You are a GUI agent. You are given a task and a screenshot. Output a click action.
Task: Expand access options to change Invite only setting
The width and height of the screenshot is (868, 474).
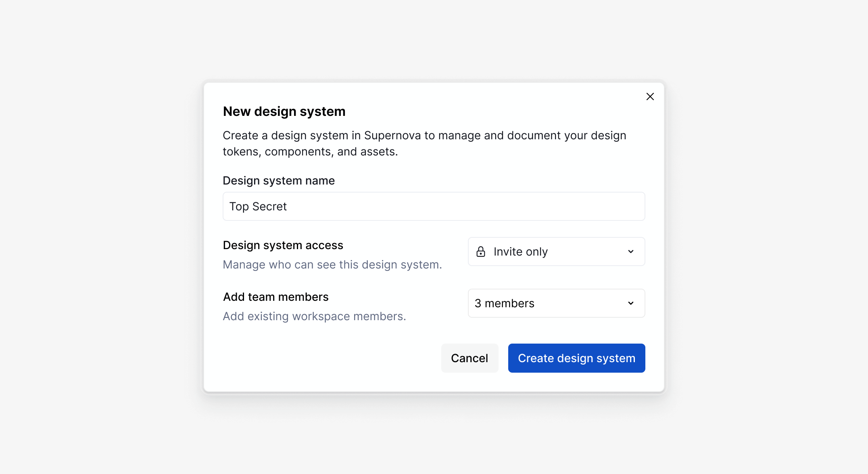click(x=556, y=252)
